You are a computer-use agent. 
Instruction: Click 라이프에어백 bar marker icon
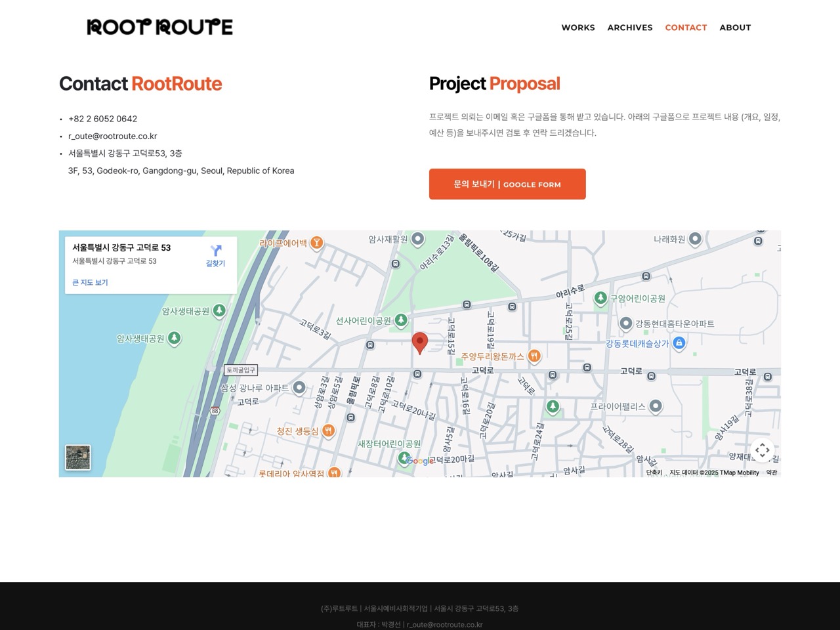tap(316, 243)
